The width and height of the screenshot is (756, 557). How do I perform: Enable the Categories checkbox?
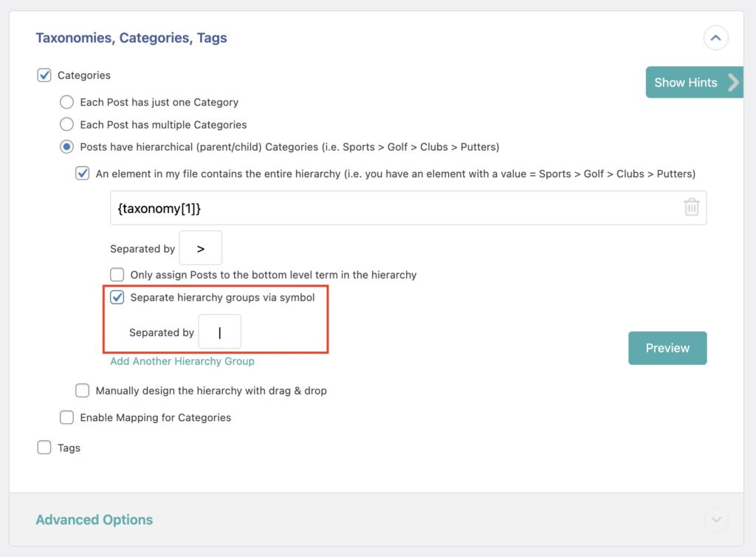coord(45,75)
